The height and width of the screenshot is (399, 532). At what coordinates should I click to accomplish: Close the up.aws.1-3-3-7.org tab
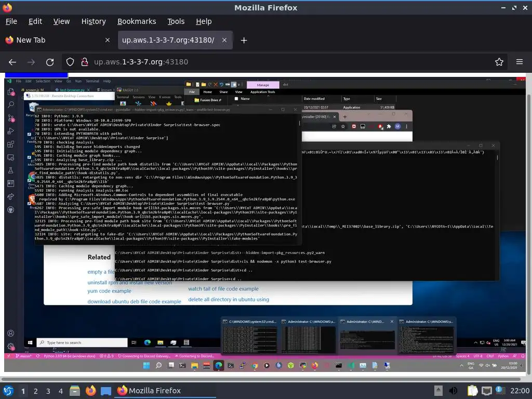pyautogui.click(x=224, y=40)
